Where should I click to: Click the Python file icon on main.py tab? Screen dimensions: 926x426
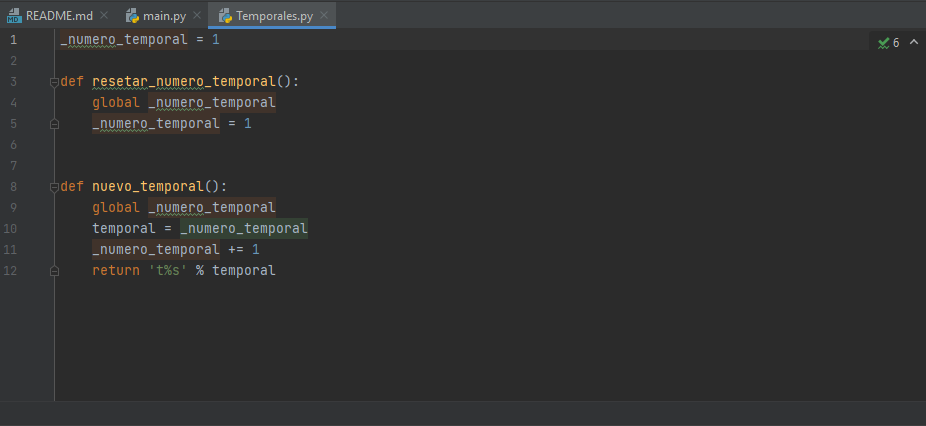pos(132,16)
